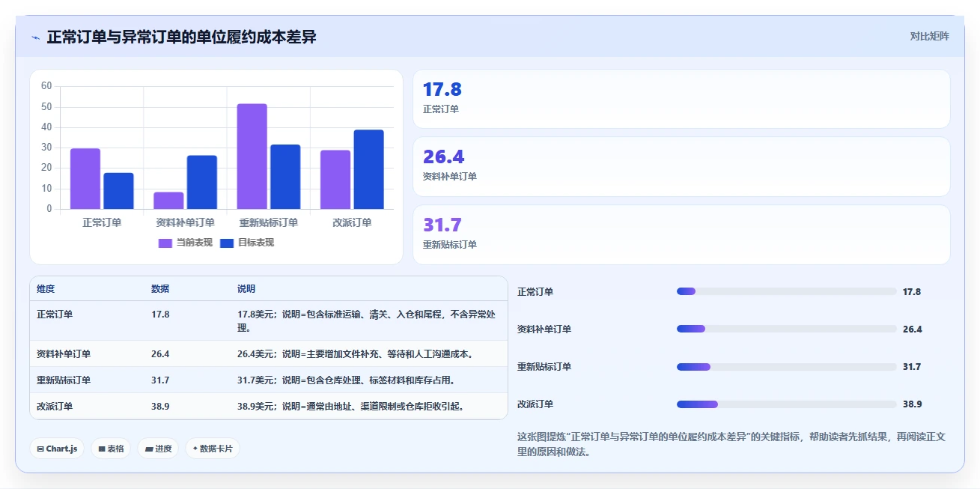Click the 改派订单 progress bar
Screen dimensions: 980x489
point(786,404)
